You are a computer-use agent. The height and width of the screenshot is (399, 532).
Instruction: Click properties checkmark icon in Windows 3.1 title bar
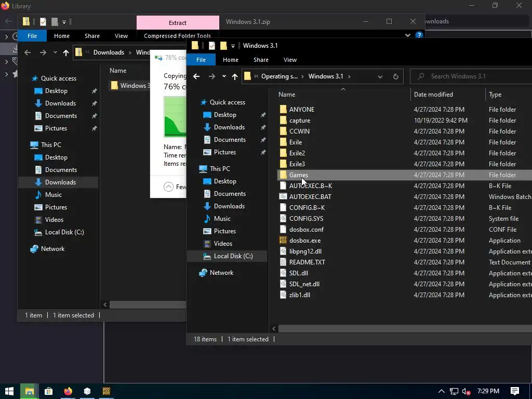(212, 46)
